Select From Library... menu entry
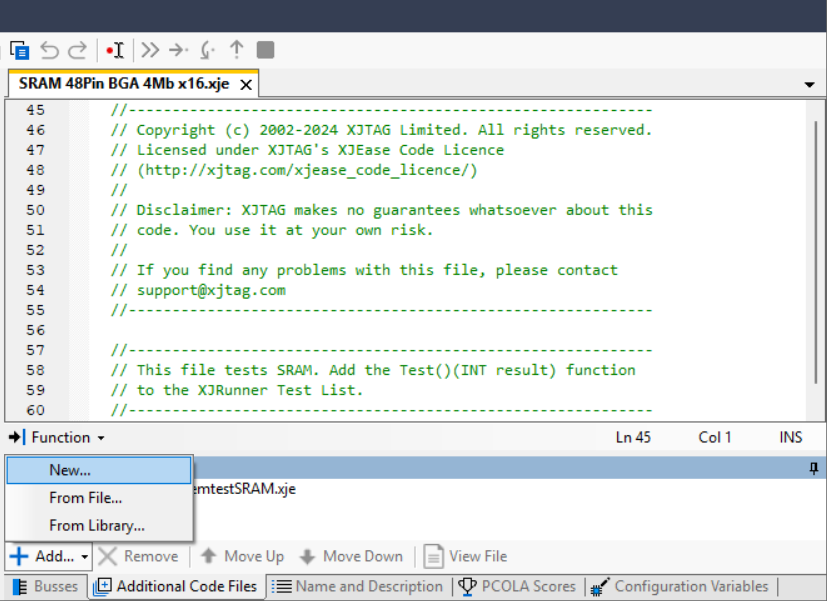Screen dimensions: 827x601 (x=97, y=525)
